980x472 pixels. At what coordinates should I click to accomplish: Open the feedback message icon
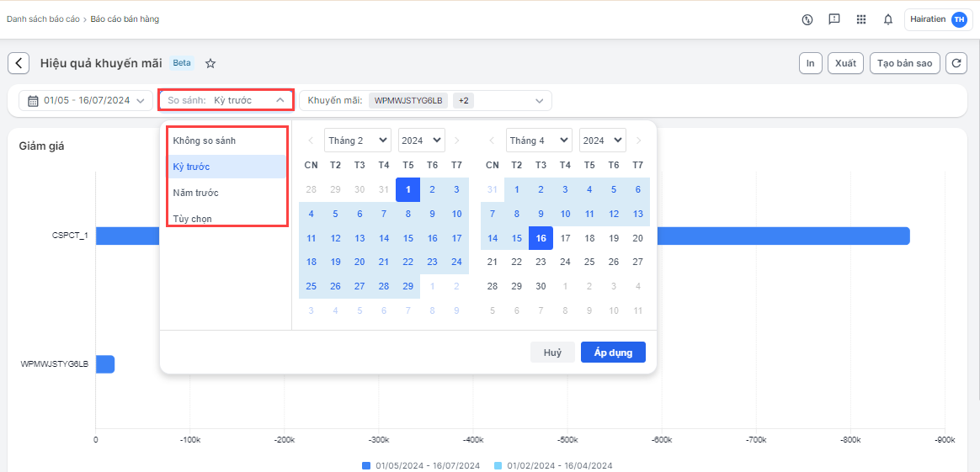[x=834, y=19]
